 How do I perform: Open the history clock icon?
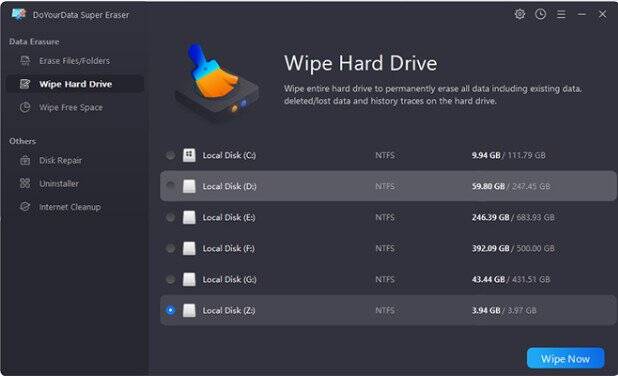click(540, 14)
